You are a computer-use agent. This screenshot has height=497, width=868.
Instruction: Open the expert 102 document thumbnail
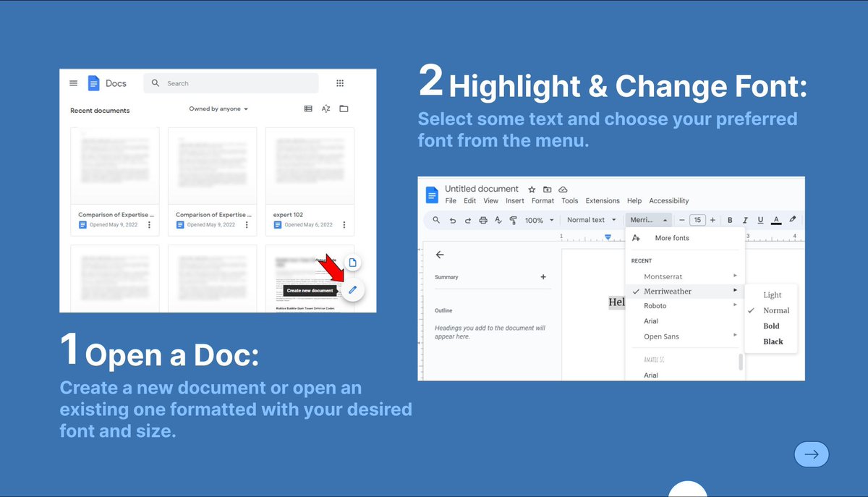(310, 166)
